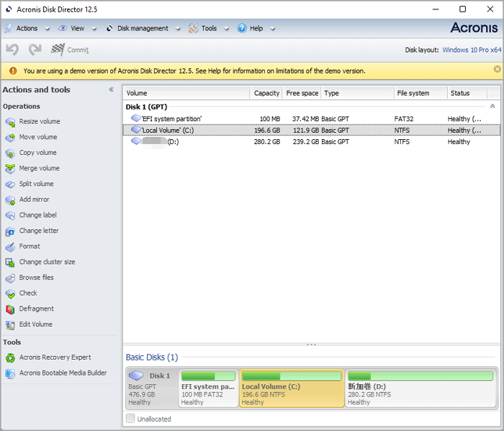Screen dimensions: 504x431
Task: Collapse the Disk 1 (GPT) group
Action: point(492,107)
